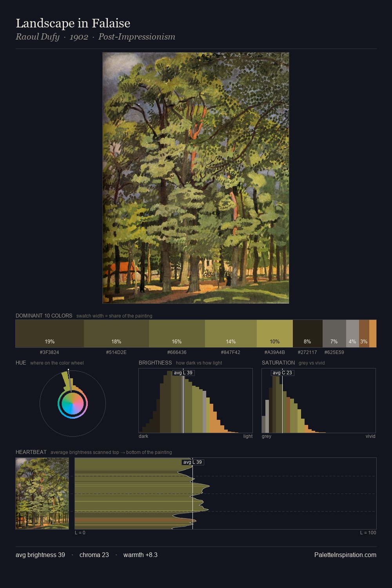Click hex code #A39A4B label
This screenshot has height=588, width=392.
pos(275,352)
